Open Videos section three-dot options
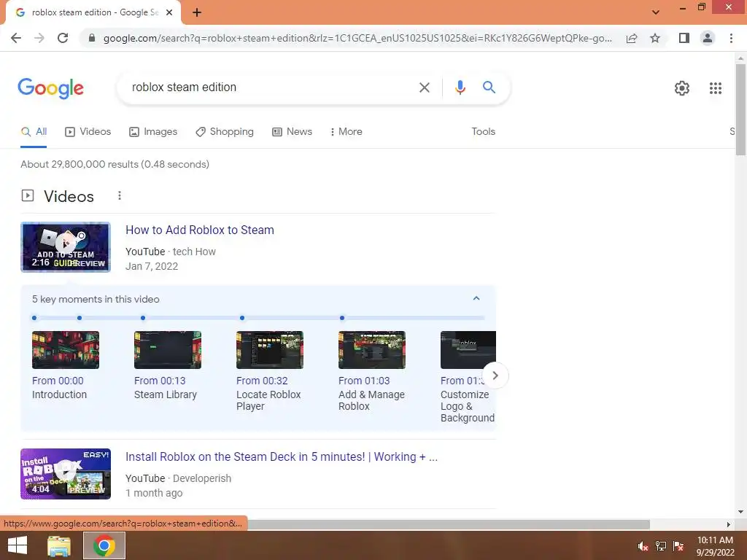Viewport: 747px width, 560px height. [120, 195]
